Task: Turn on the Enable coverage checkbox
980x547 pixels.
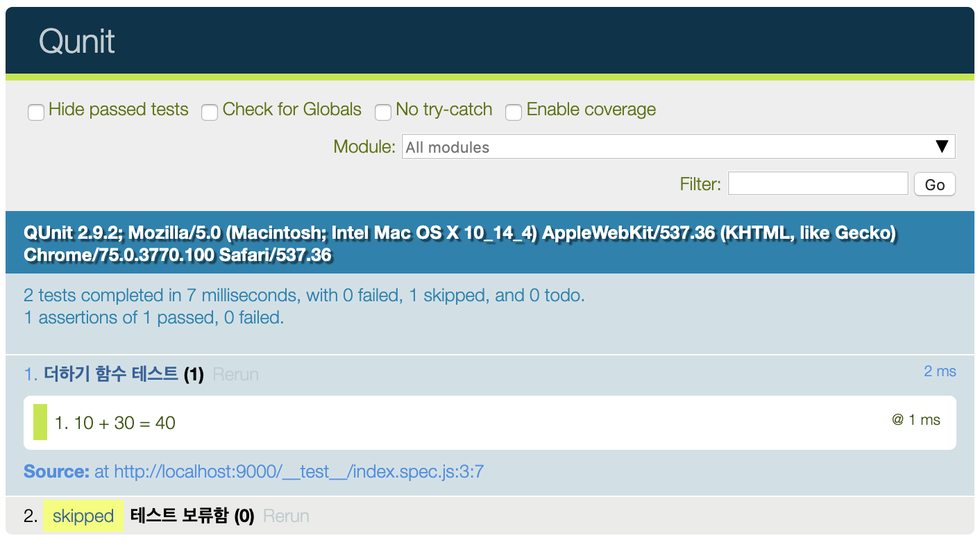Action: click(x=514, y=112)
